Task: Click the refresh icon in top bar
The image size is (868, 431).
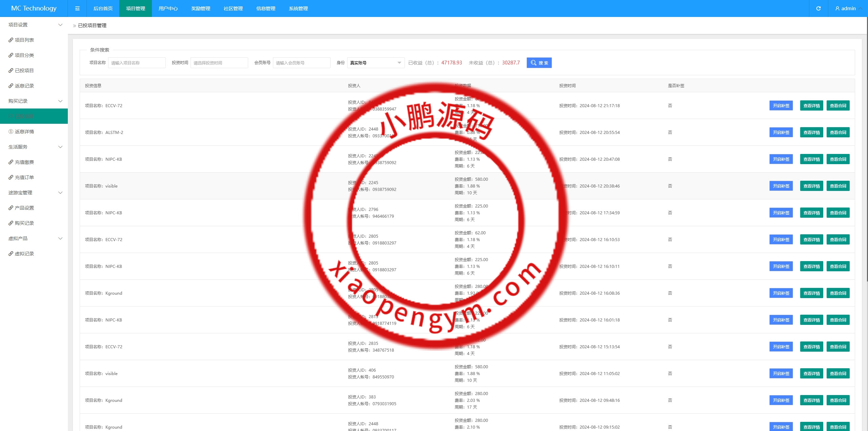Action: 818,8
